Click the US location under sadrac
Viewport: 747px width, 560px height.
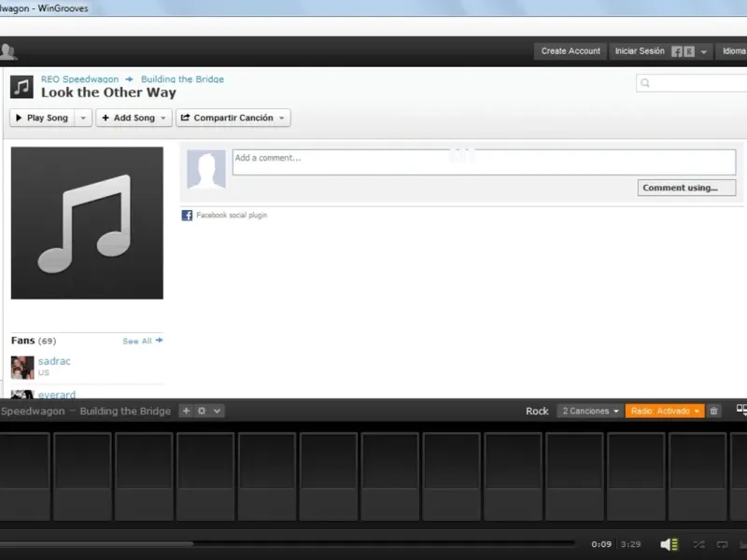coord(43,372)
